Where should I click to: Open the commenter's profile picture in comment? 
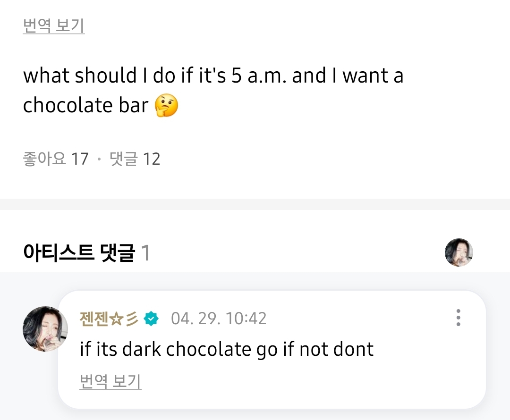coord(45,328)
